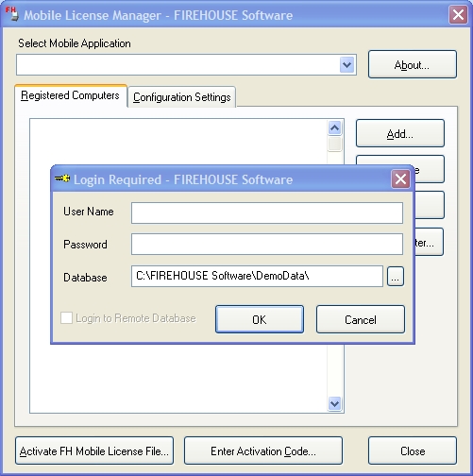Image resolution: width=473 pixels, height=476 pixels.
Task: Cancel the login dialog
Action: click(x=361, y=319)
